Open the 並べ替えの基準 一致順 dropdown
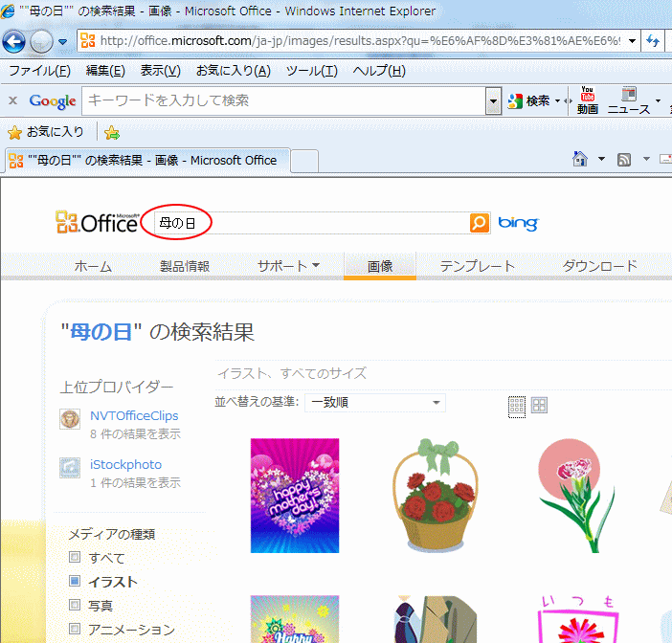 coord(375,403)
